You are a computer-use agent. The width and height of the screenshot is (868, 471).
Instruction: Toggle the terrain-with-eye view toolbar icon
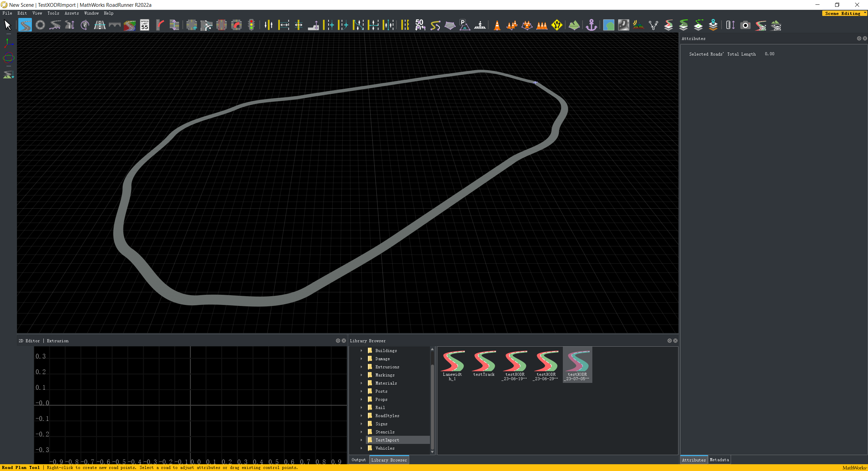coord(776,25)
